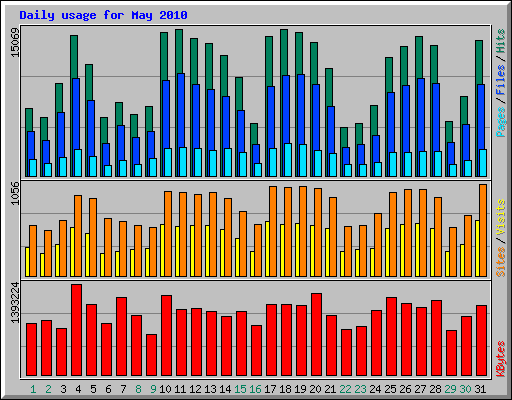Select day 10 on the x-axis
This screenshot has width=512, height=400.
tap(165, 389)
